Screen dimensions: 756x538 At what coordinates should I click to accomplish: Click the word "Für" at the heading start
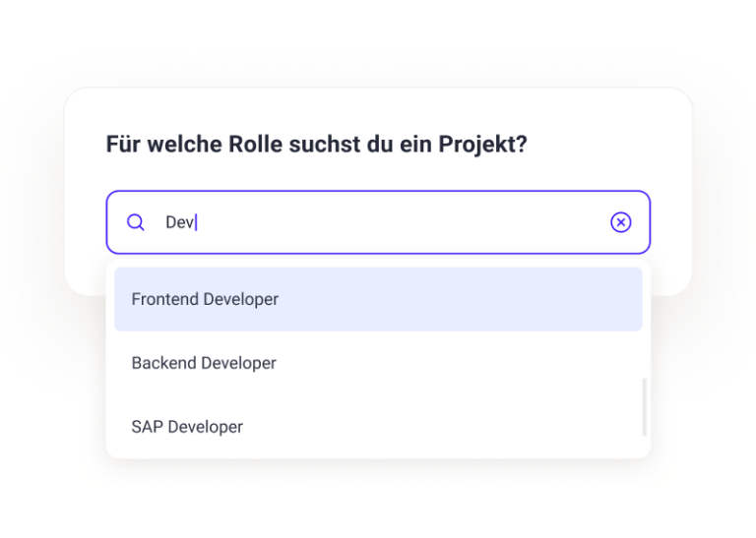coord(123,144)
